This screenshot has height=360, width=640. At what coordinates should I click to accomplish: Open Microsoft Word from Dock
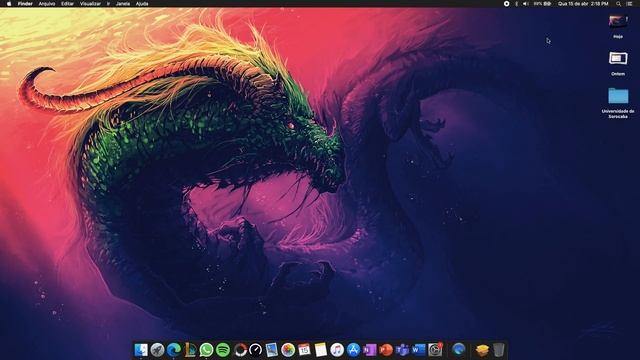coord(419,350)
